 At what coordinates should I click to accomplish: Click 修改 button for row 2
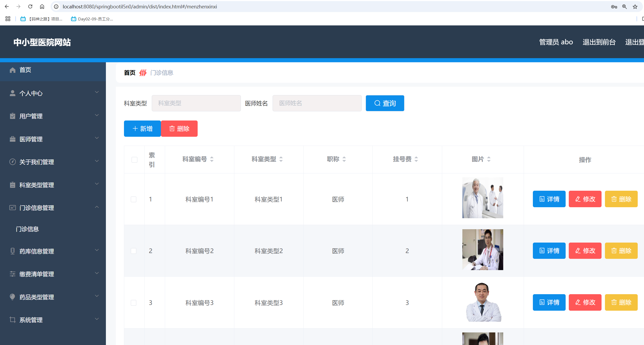pos(585,251)
